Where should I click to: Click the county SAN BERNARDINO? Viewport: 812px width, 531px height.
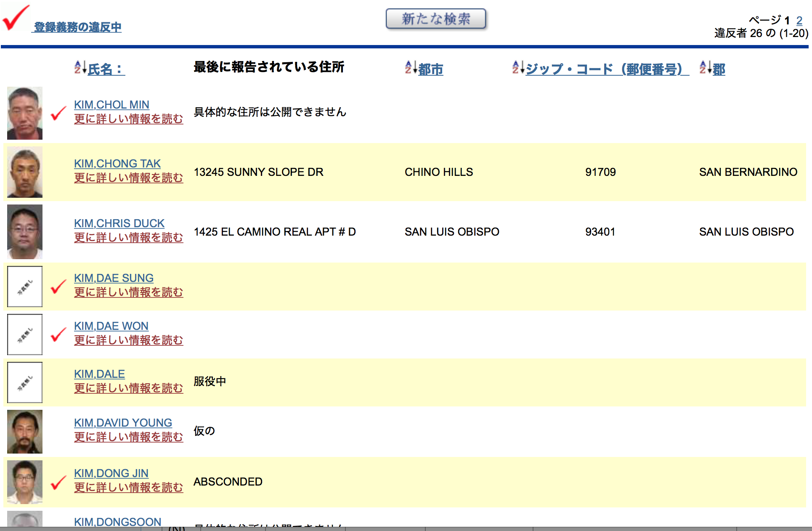[x=748, y=172]
